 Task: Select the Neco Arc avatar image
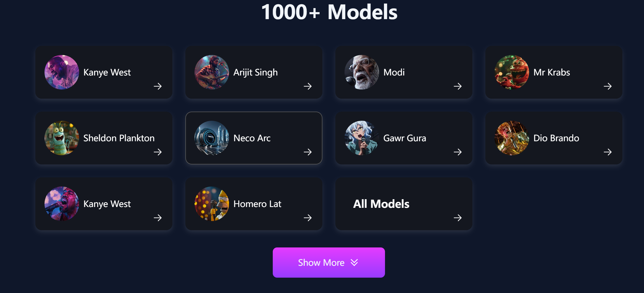pyautogui.click(x=212, y=138)
